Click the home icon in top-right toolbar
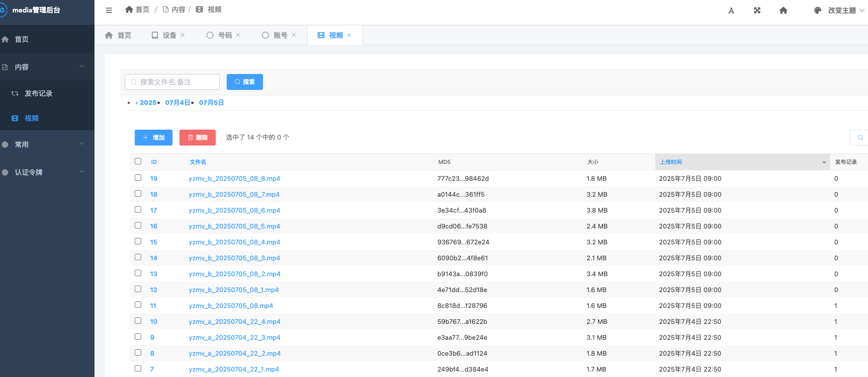The image size is (868, 377). click(783, 10)
